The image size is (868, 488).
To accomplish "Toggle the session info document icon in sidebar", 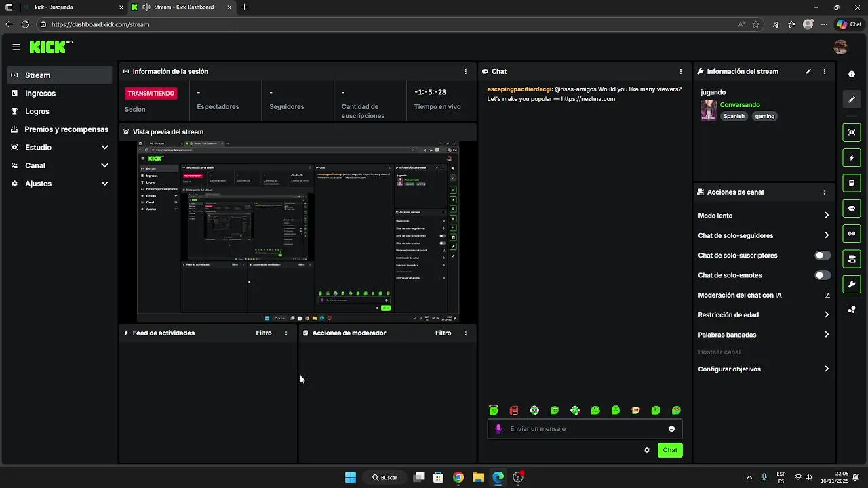I will tap(852, 183).
